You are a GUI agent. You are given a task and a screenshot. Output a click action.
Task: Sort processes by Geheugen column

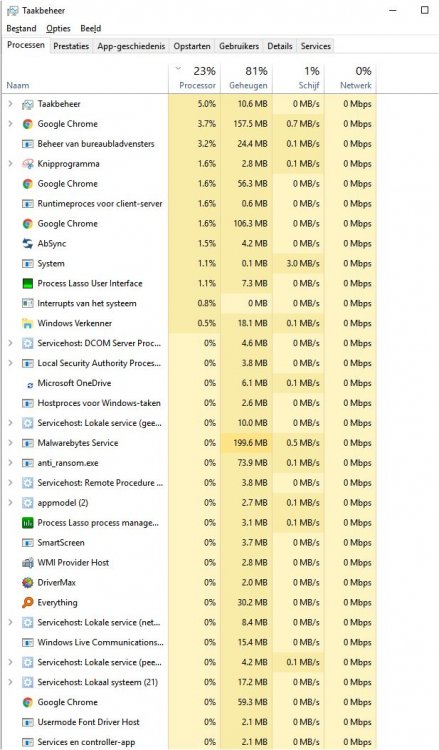tap(247, 78)
